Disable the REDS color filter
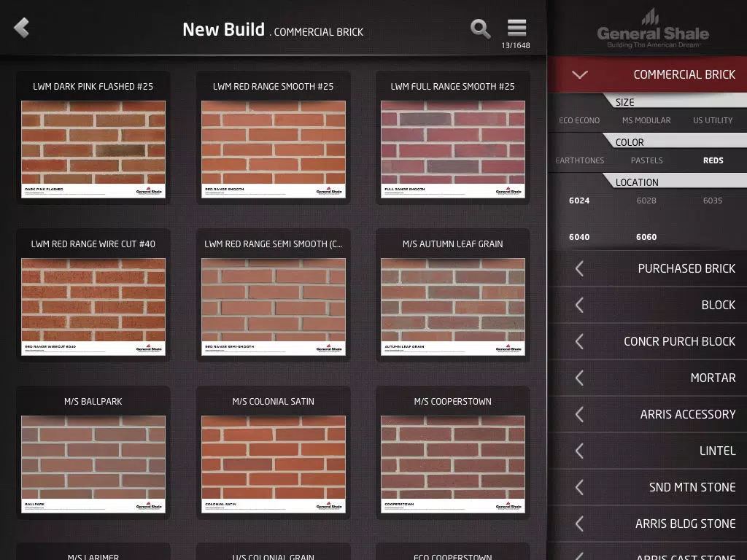The height and width of the screenshot is (560, 747). (713, 160)
